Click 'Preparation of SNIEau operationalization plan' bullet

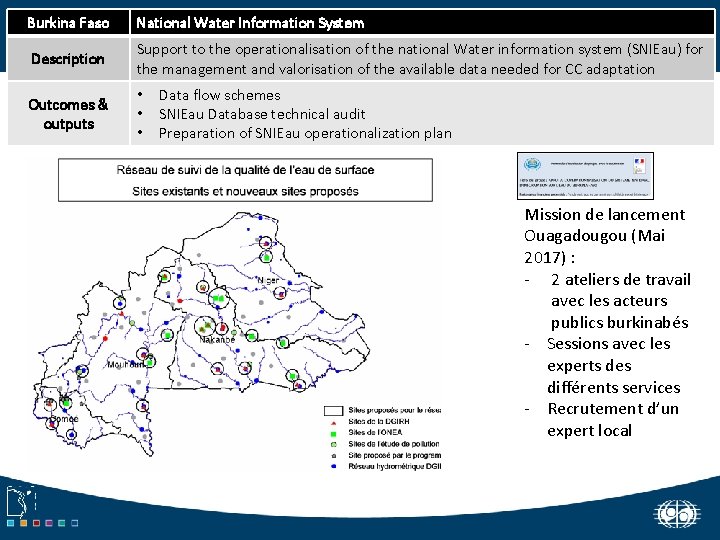pyautogui.click(x=305, y=133)
